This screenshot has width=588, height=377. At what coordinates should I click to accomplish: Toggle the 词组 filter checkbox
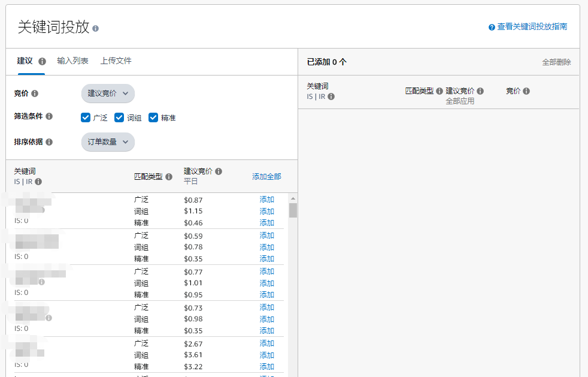119,117
